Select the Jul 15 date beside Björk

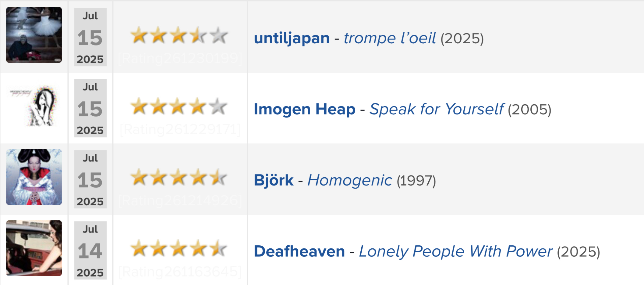(x=90, y=179)
